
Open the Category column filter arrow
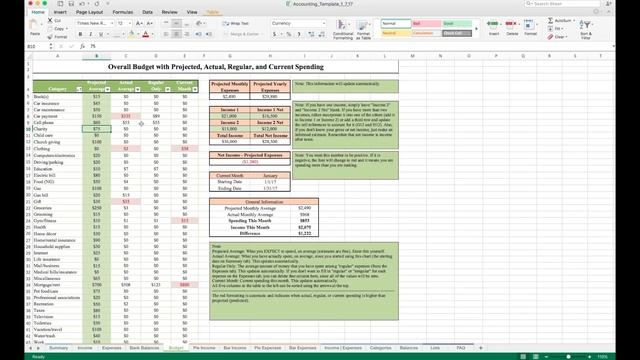pyautogui.click(x=79, y=89)
